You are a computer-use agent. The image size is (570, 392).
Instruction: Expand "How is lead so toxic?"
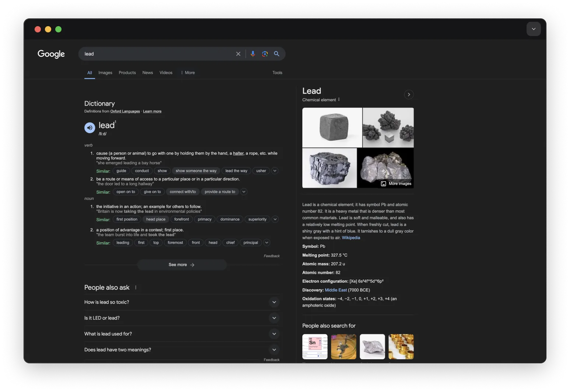[x=274, y=302]
